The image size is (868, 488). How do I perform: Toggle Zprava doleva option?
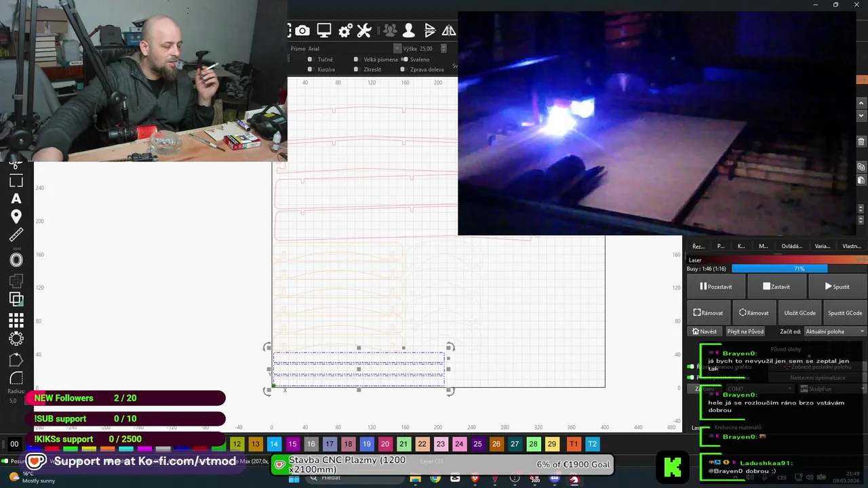403,69
